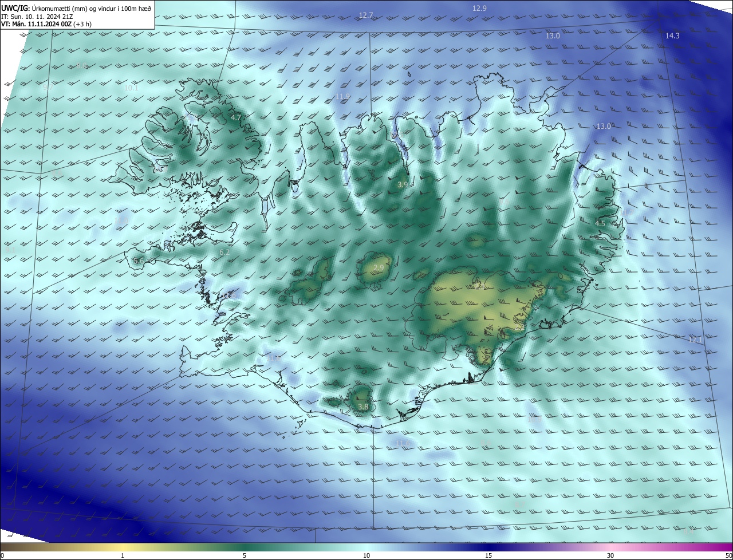Image resolution: width=733 pixels, height=560 pixels.
Task: Click the 12.9 value on the map
Action: point(479,8)
